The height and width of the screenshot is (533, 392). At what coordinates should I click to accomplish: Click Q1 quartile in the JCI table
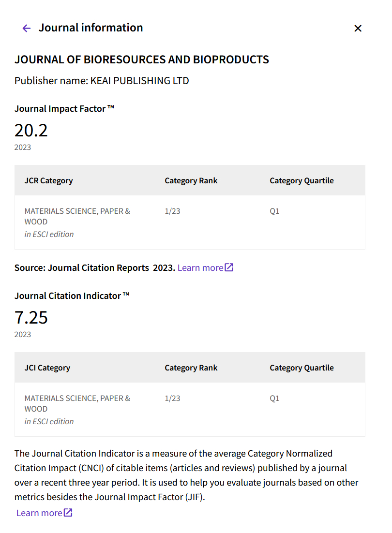coord(274,399)
